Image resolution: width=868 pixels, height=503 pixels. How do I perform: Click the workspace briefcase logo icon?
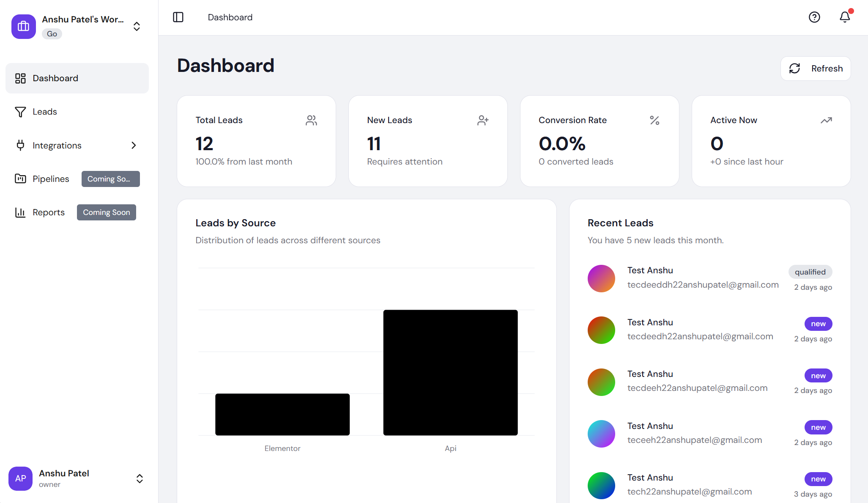point(24,27)
